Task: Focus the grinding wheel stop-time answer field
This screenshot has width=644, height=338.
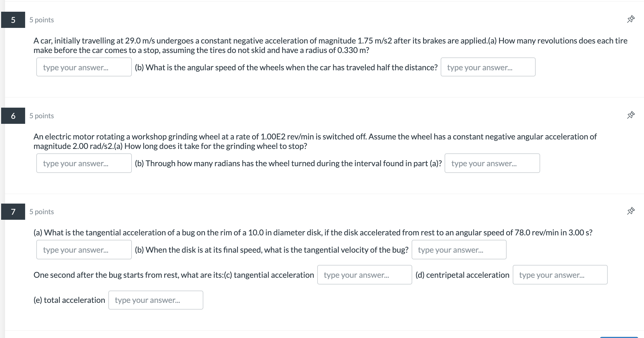Action: [x=84, y=163]
